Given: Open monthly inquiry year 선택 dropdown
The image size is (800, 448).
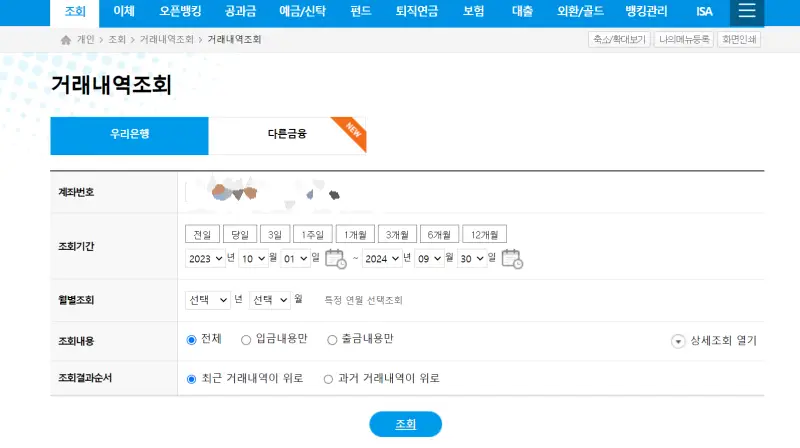Looking at the screenshot, I should pyautogui.click(x=208, y=300).
